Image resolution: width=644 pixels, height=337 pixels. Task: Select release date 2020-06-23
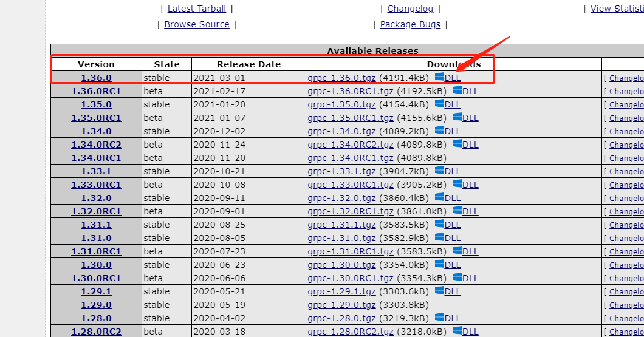coord(219,265)
